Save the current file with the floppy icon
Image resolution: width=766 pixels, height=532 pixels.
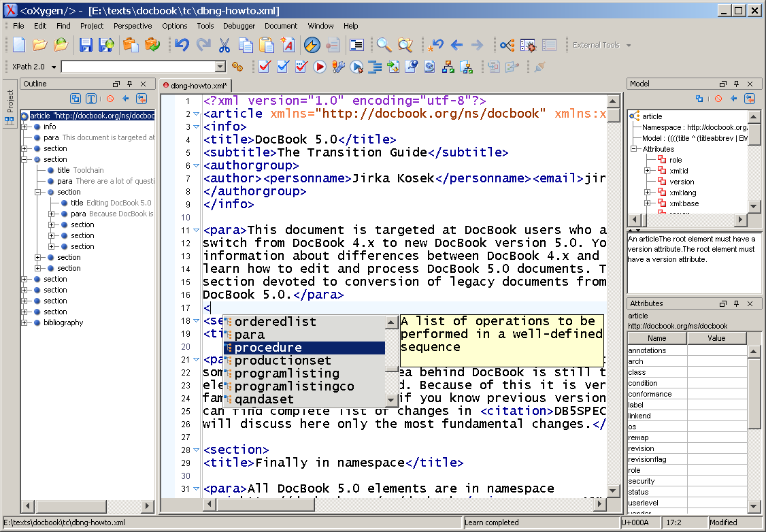coord(86,46)
